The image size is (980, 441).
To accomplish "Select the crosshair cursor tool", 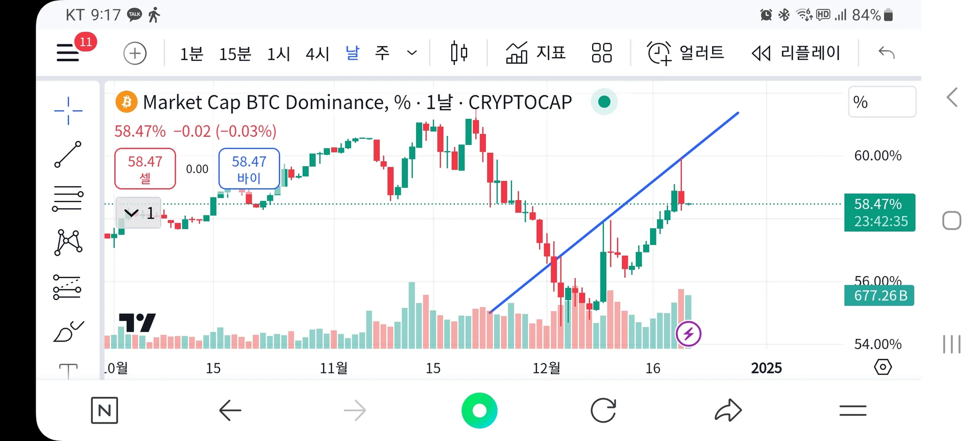I will [x=68, y=110].
